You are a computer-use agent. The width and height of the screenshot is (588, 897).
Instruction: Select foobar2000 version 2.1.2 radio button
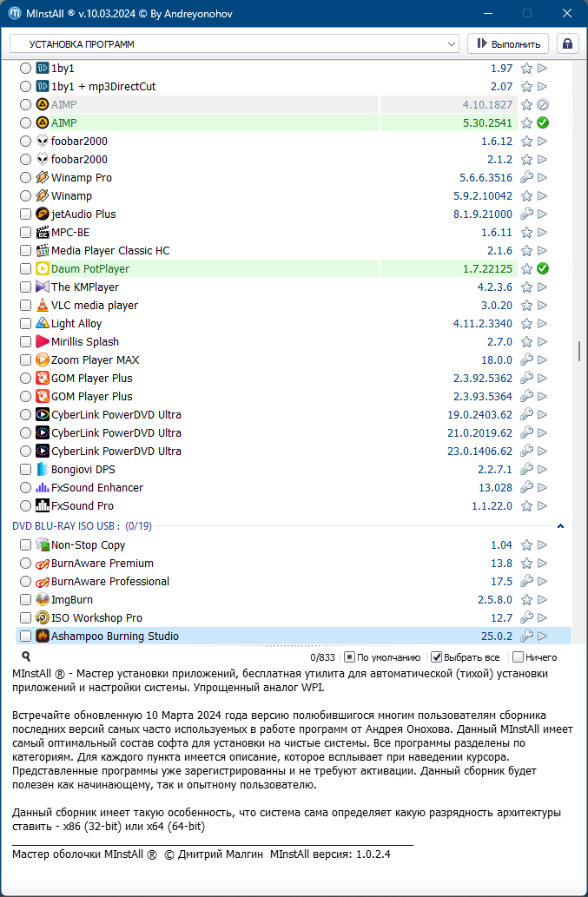tap(26, 160)
